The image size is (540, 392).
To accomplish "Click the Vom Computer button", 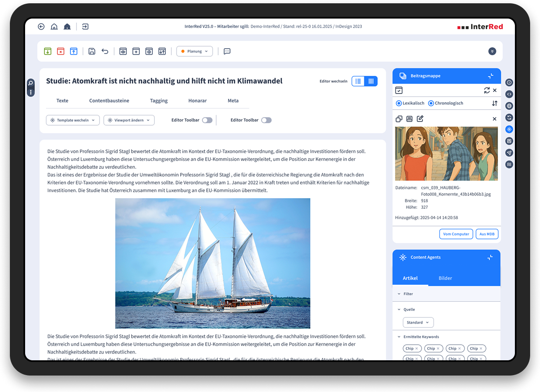I will (456, 234).
